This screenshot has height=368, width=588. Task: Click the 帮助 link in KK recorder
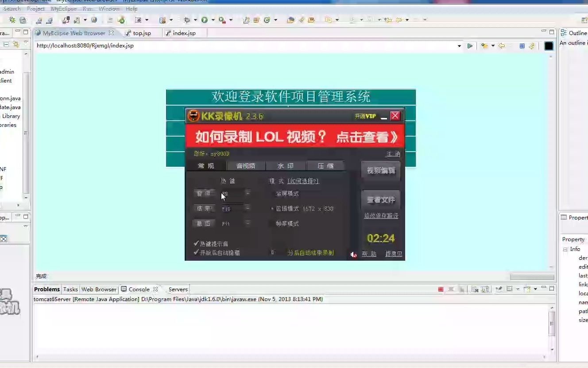click(369, 254)
